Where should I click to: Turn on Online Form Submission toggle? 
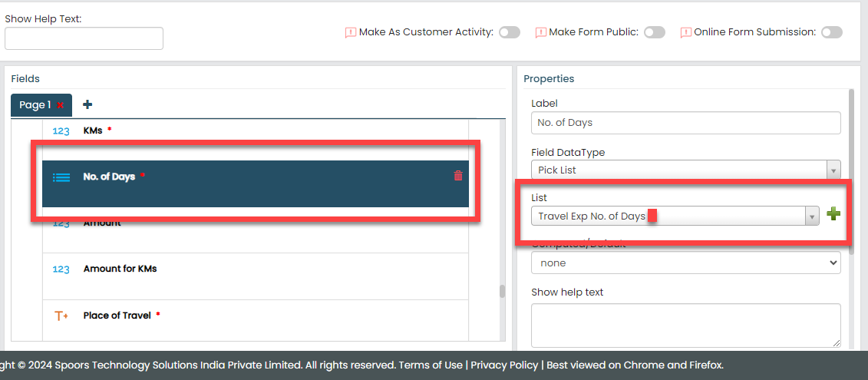tap(831, 32)
